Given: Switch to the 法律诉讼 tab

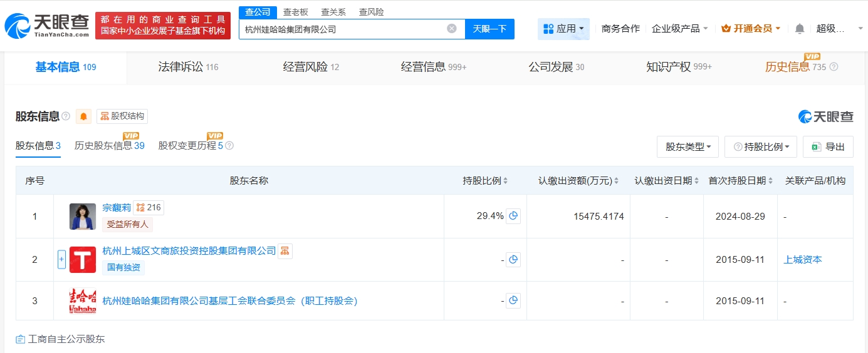Looking at the screenshot, I should click(x=188, y=67).
